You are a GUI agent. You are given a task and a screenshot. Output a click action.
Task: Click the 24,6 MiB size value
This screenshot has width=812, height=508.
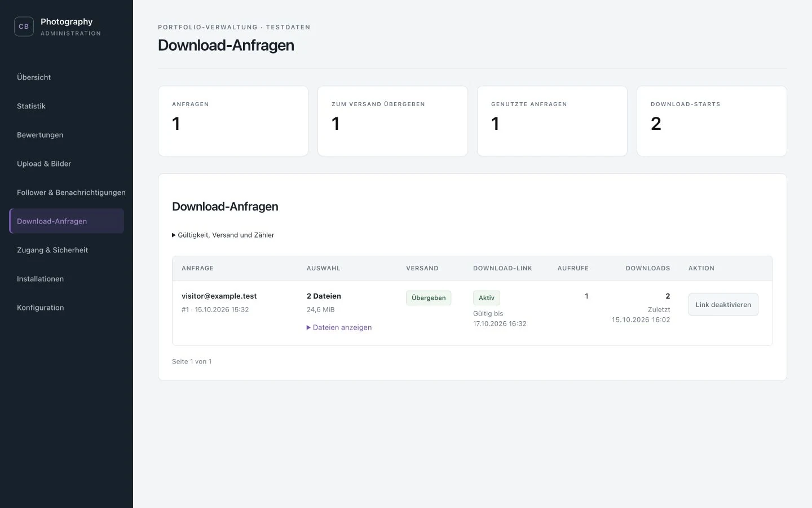[x=321, y=309]
